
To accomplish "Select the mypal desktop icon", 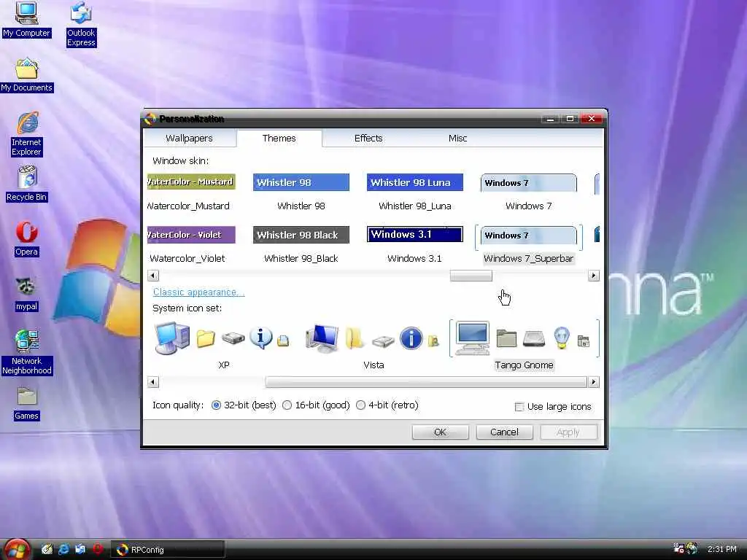I will point(26,295).
